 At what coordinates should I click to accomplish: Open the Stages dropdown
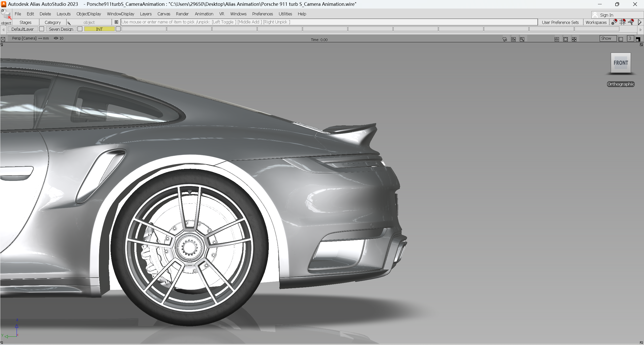click(25, 22)
